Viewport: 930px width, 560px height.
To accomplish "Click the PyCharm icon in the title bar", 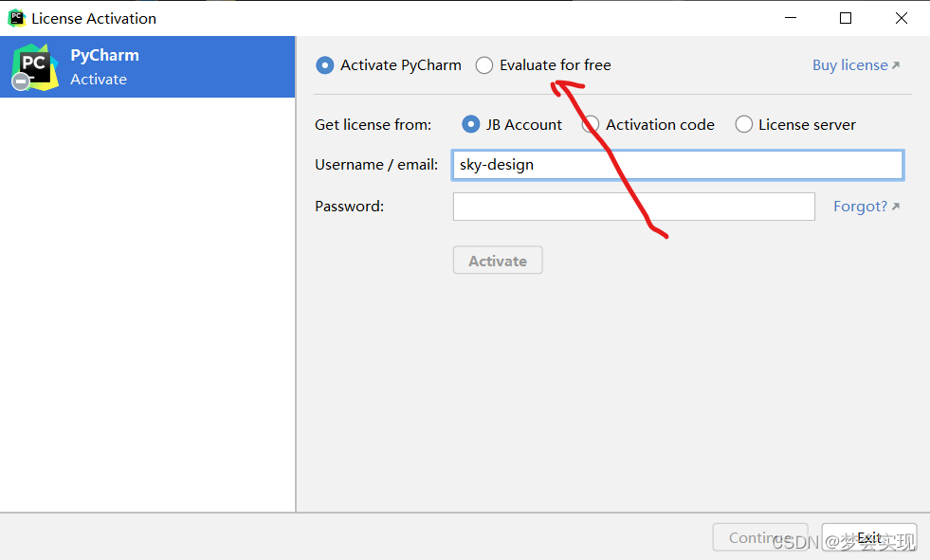I will point(16,18).
